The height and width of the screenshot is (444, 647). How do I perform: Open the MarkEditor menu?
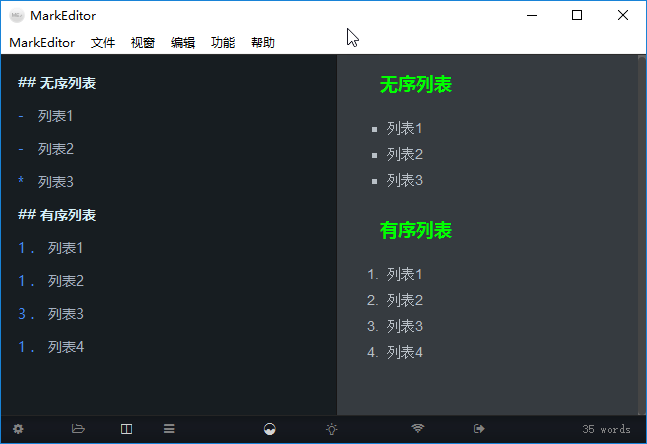pyautogui.click(x=42, y=43)
